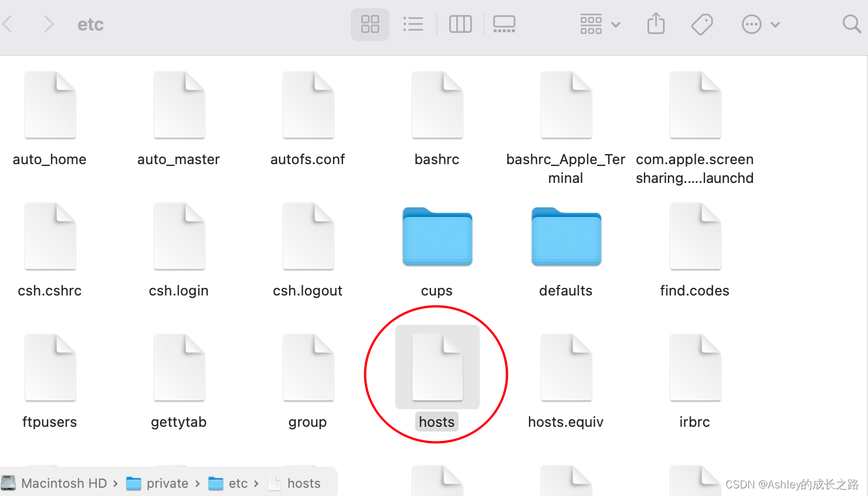
Task: Select the bashrc file
Action: tap(437, 106)
